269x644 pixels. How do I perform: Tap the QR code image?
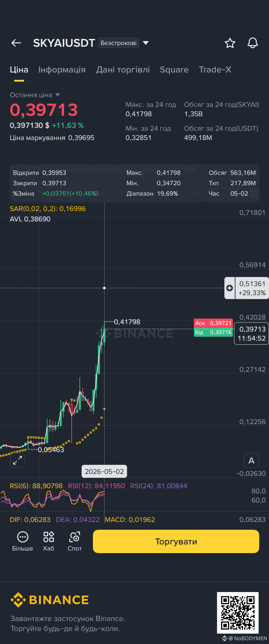tap(238, 613)
